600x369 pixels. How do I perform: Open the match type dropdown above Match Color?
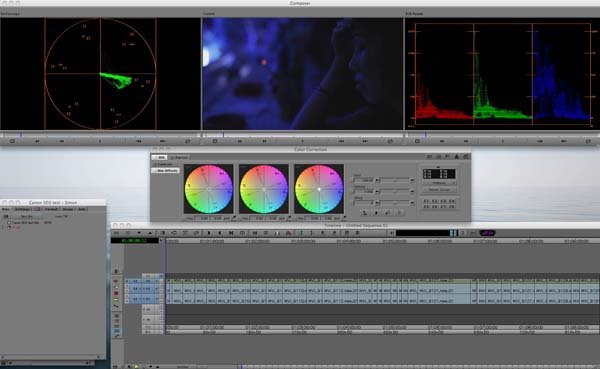pyautogui.click(x=439, y=183)
